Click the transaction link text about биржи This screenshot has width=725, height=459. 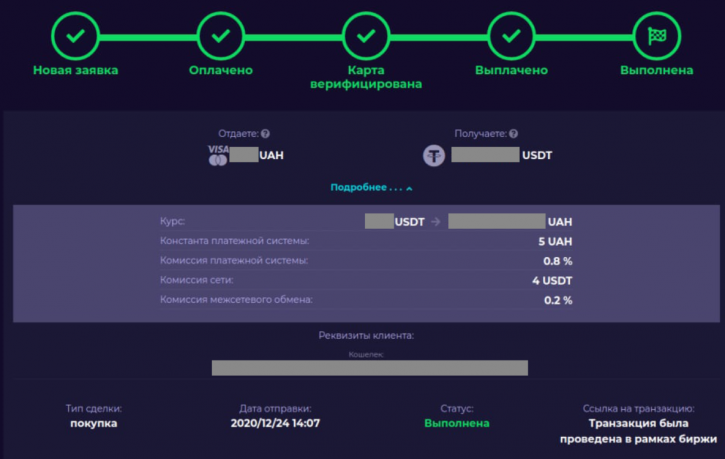click(638, 431)
